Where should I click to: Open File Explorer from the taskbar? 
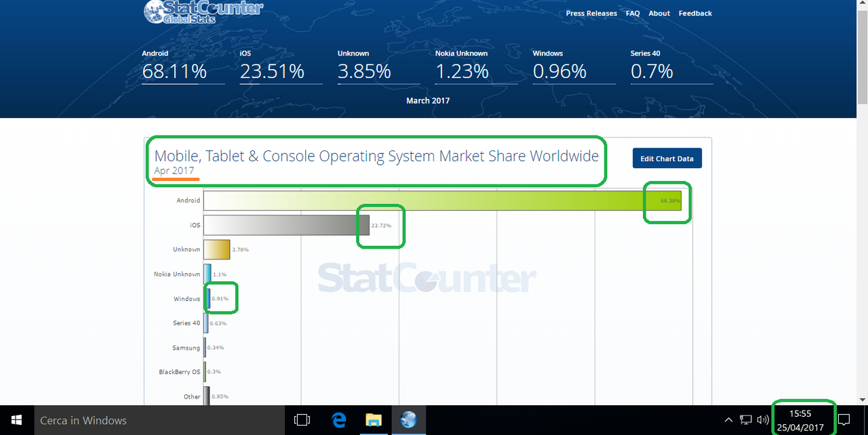coord(374,420)
